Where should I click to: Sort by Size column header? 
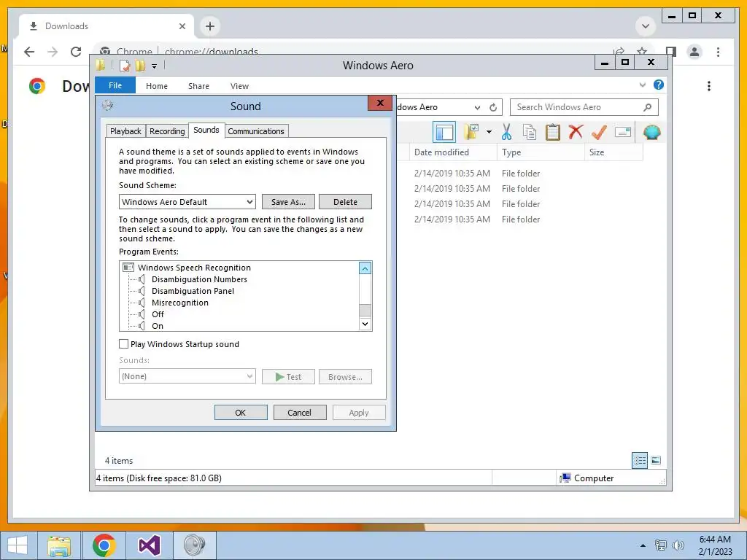click(x=614, y=152)
